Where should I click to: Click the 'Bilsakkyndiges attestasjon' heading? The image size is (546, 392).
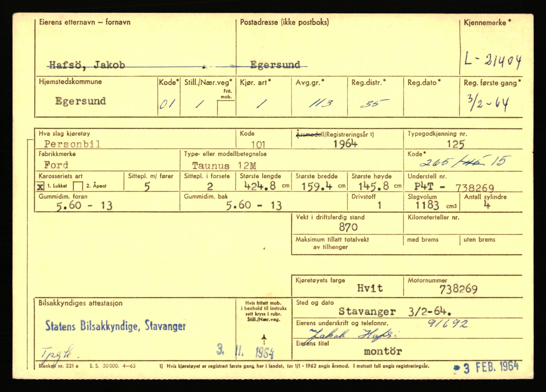click(x=81, y=303)
